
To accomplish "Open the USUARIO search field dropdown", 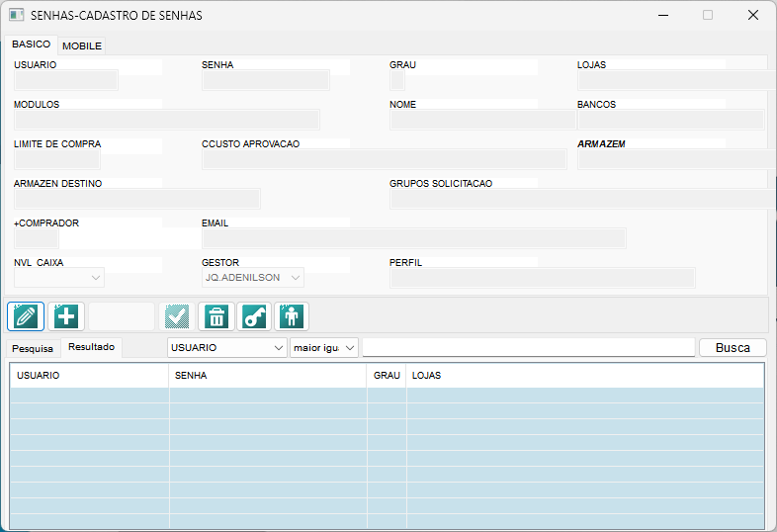I will pos(279,348).
